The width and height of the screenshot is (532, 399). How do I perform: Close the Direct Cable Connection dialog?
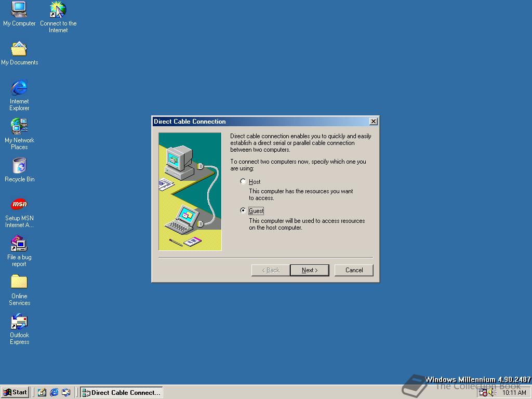tap(373, 122)
